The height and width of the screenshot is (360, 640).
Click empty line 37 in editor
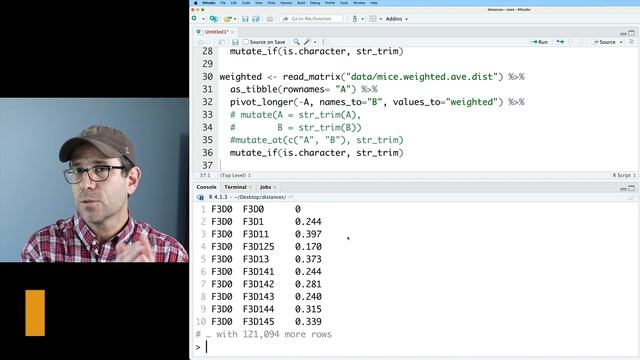pos(429,165)
